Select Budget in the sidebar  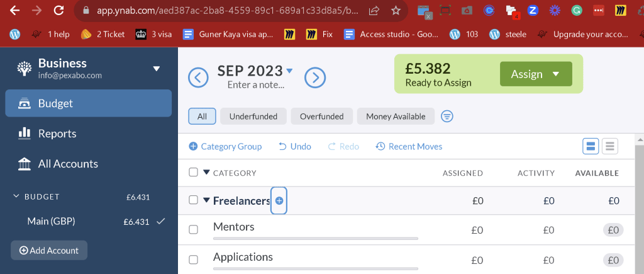[x=88, y=103]
